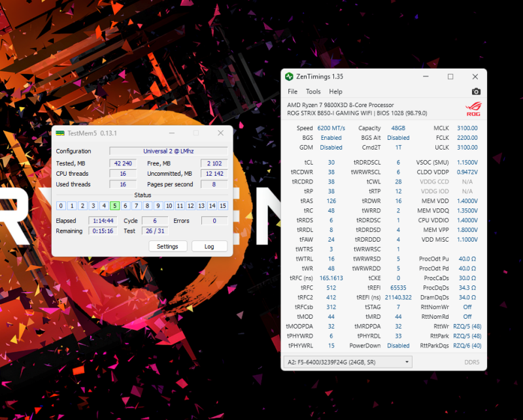Click the GDM Disabled value
The image size is (523, 420).
[331, 148]
